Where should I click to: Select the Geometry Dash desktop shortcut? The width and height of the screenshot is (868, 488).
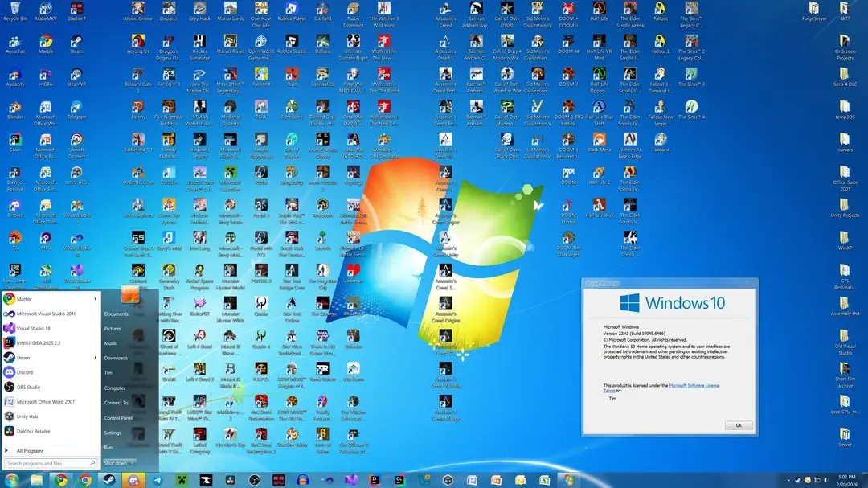coord(169,277)
